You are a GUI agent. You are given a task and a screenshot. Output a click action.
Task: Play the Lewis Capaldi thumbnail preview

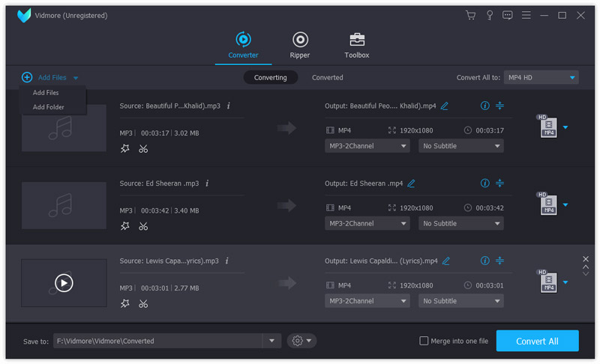[64, 282]
